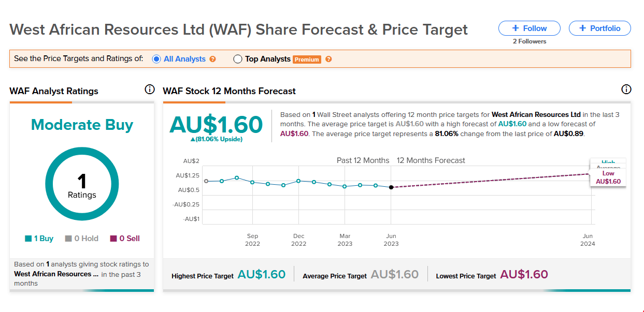Screen dimensions: 644x312
Task: Select the Top Analysts radio option
Action: point(238,59)
